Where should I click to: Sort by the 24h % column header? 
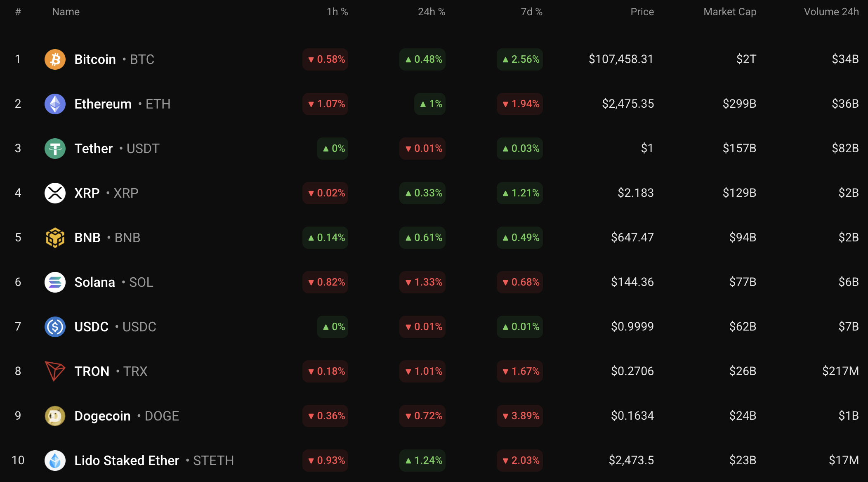coord(431,12)
